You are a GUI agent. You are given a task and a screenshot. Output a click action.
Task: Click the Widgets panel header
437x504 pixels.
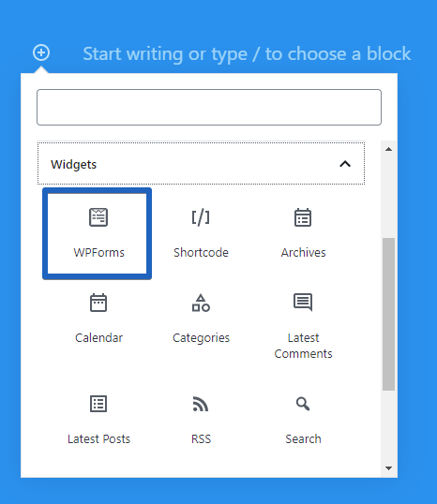[201, 164]
